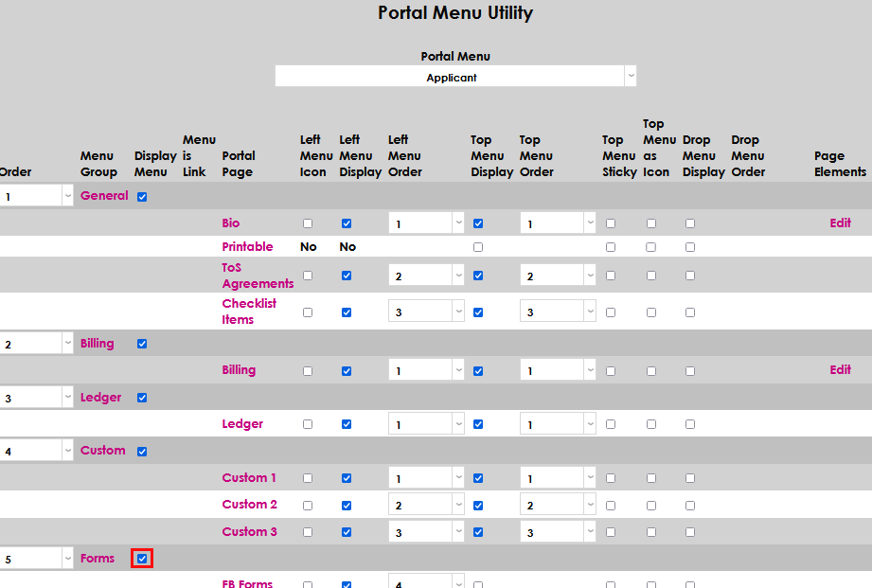Disable Display Menu for the Forms group
Viewport: 872px width, 588px height.
(x=141, y=558)
